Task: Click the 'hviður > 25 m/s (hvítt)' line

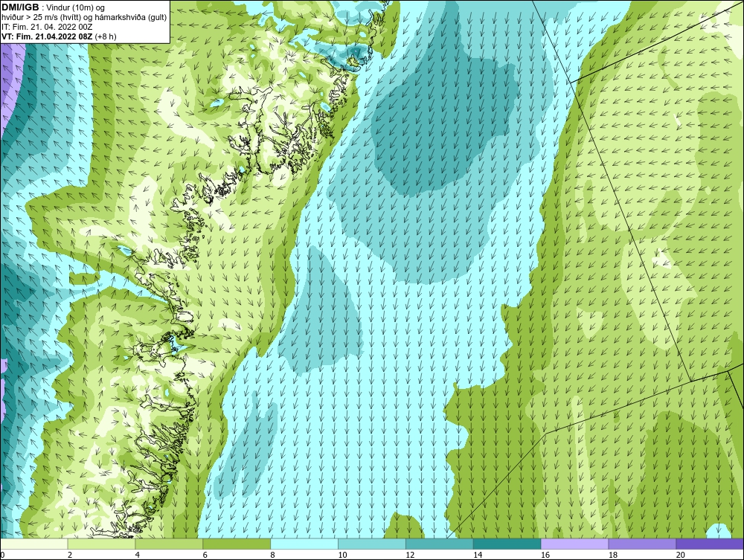Action: 85,18
